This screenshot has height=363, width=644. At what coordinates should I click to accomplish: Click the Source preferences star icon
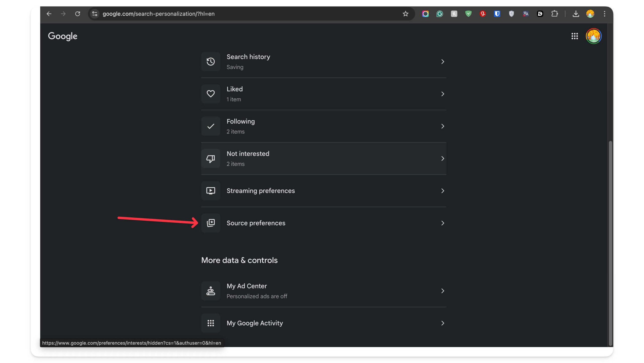coord(211,223)
